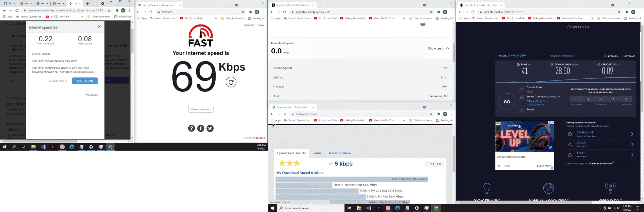Collapse details with Show Less on Xfinity
The image size is (644, 212).
438,48
